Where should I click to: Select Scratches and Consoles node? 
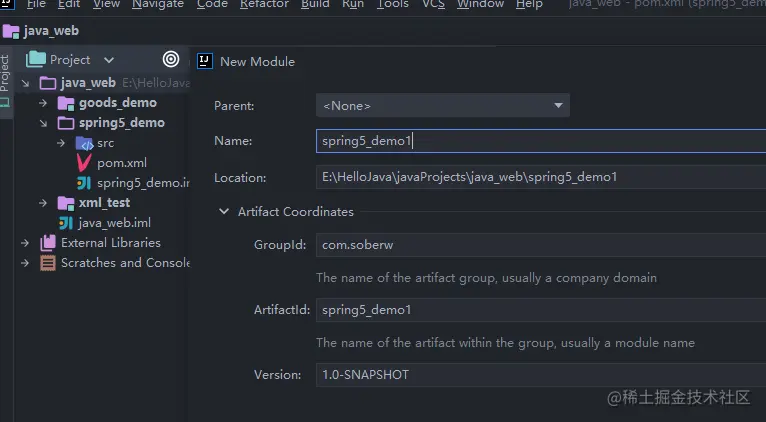(125, 263)
